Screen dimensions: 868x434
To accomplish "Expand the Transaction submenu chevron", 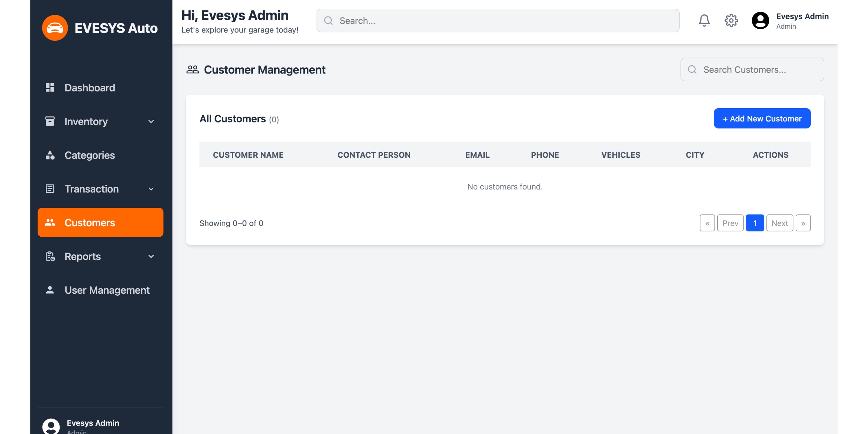I will pyautogui.click(x=151, y=189).
